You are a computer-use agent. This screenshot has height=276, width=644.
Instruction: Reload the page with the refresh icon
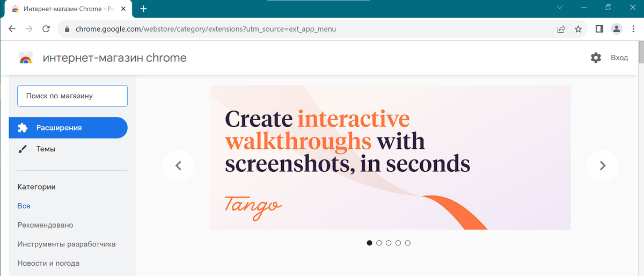(x=46, y=29)
